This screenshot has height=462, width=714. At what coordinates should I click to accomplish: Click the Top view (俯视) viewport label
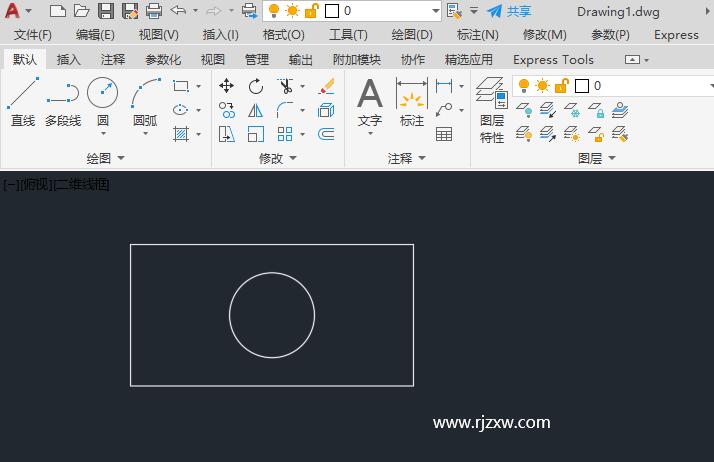coord(36,185)
